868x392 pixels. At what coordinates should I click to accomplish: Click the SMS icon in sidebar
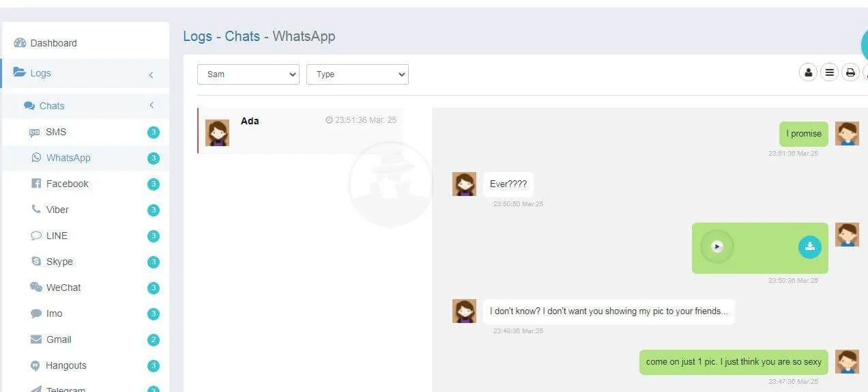point(35,132)
